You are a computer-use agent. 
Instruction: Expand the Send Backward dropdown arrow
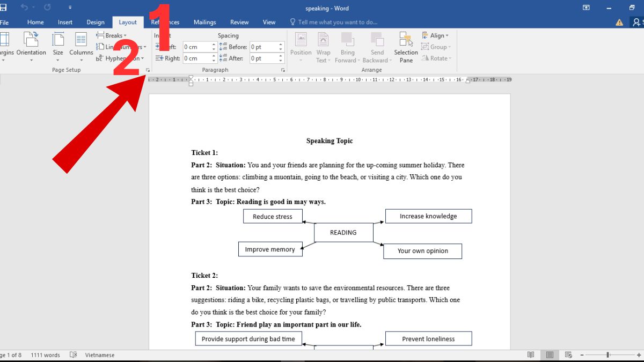click(390, 61)
